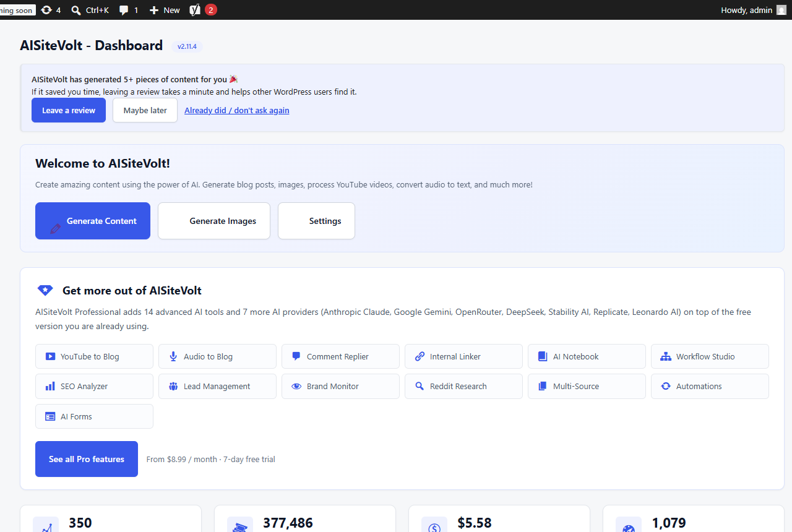The width and height of the screenshot is (792, 532).
Task: Click the AISiteVolt - Dashboard heading
Action: [92, 45]
